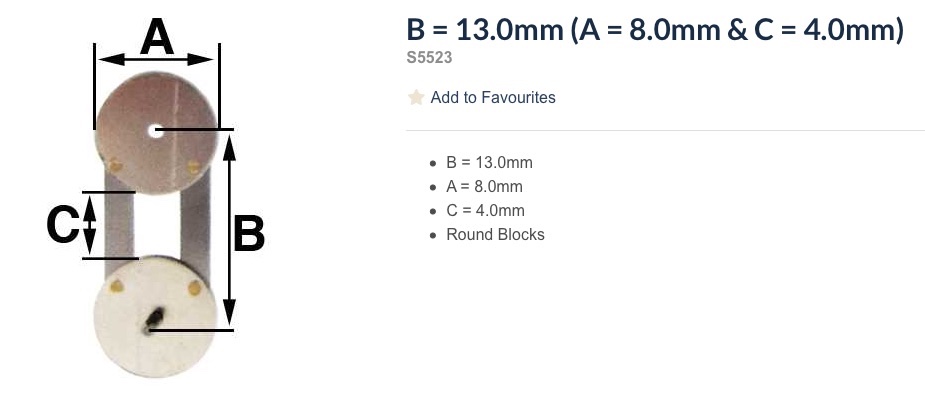Image resolution: width=925 pixels, height=403 pixels.
Task: Select the A = 8.0mm bullet item
Action: pyautogui.click(x=484, y=187)
